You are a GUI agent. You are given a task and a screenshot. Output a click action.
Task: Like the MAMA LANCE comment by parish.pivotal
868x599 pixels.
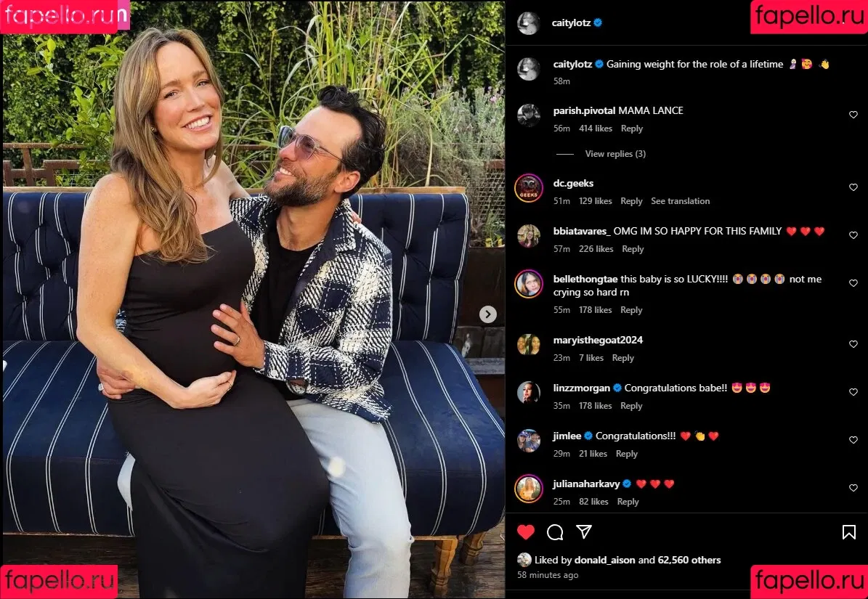[x=853, y=115]
